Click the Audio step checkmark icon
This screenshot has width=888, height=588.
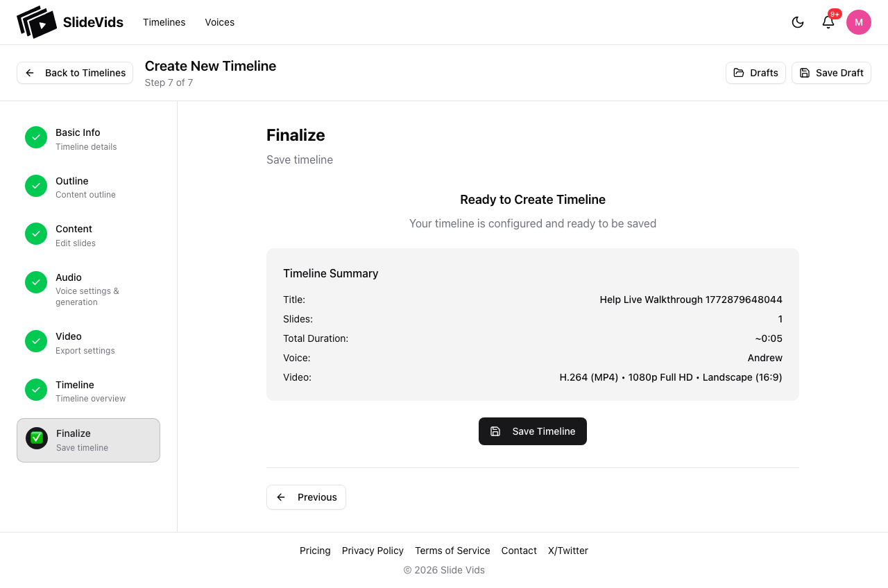[x=36, y=282]
